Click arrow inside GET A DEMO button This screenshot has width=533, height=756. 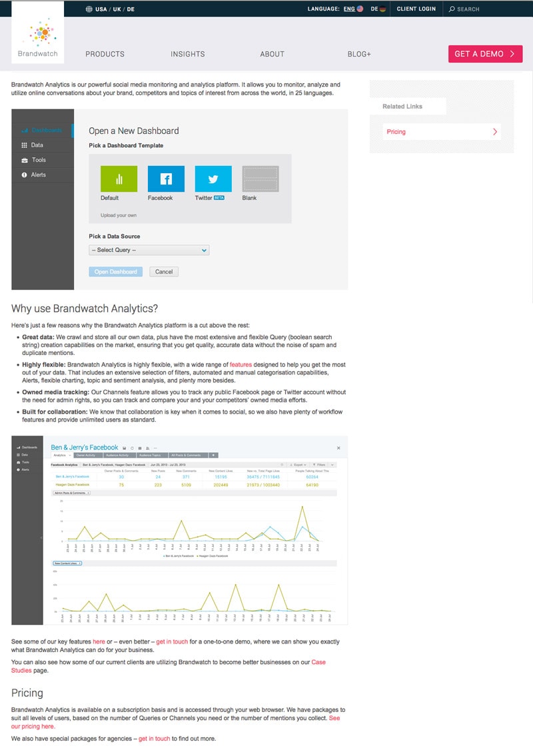[512, 54]
